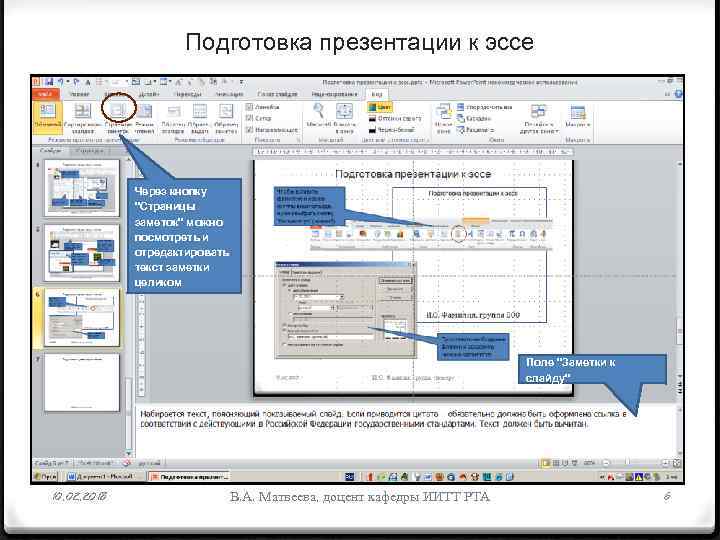
Task: Select the Вид ribbon tab
Action: tap(377, 94)
